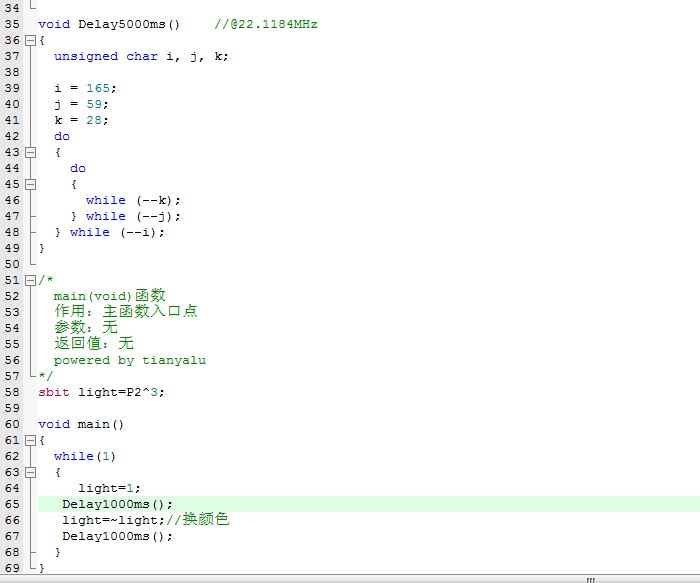Click the comment '//换颜色'
Image resolution: width=700 pixels, height=583 pixels.
(197, 519)
